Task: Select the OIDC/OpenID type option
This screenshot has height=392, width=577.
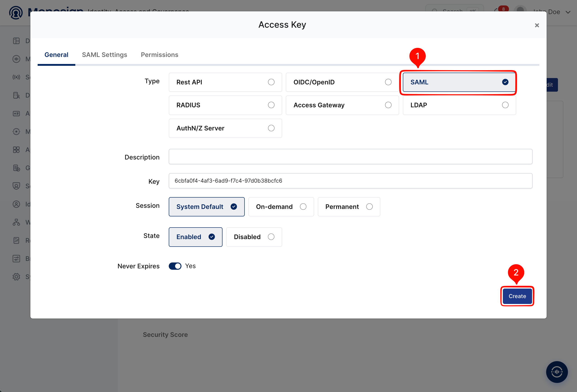Action: coord(342,82)
